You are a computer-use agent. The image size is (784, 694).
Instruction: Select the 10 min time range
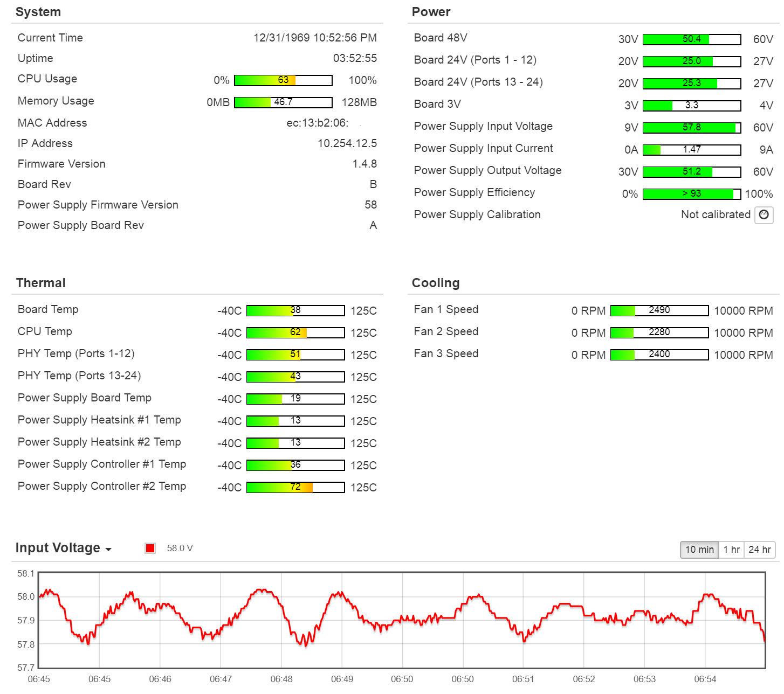click(699, 550)
